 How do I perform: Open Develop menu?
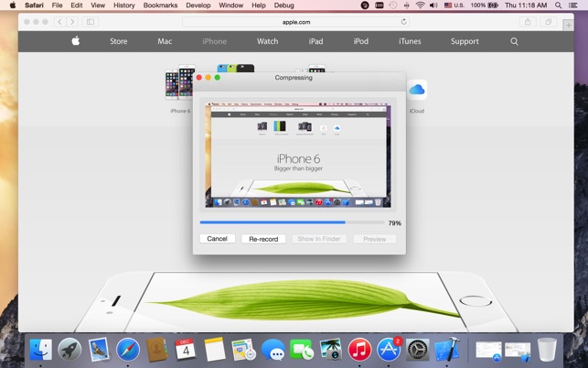coord(198,5)
